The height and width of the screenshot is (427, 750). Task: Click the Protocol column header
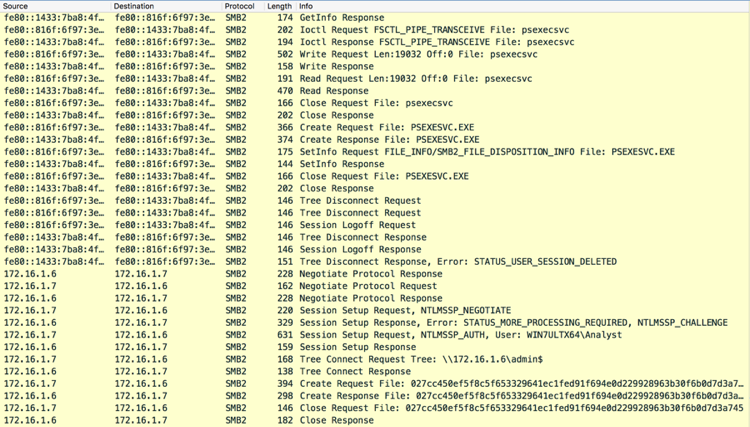pos(243,6)
